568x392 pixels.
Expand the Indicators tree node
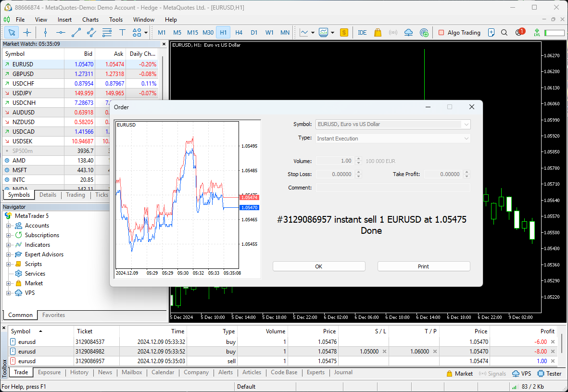[x=8, y=245]
